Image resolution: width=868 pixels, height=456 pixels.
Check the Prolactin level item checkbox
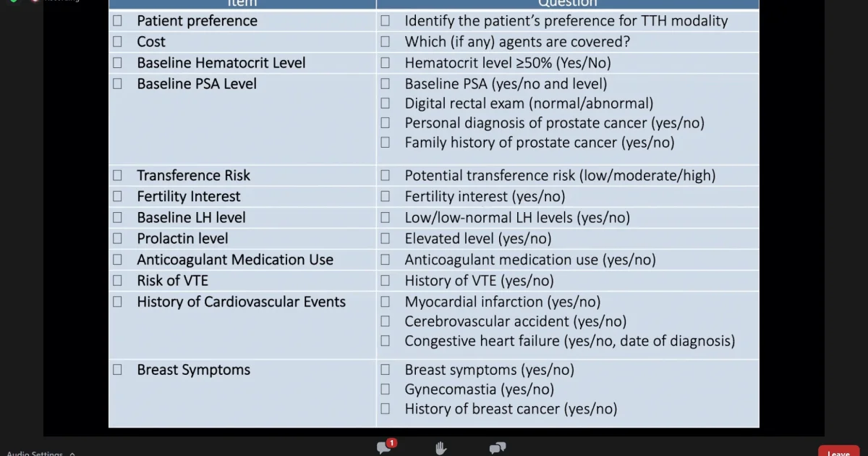(118, 238)
